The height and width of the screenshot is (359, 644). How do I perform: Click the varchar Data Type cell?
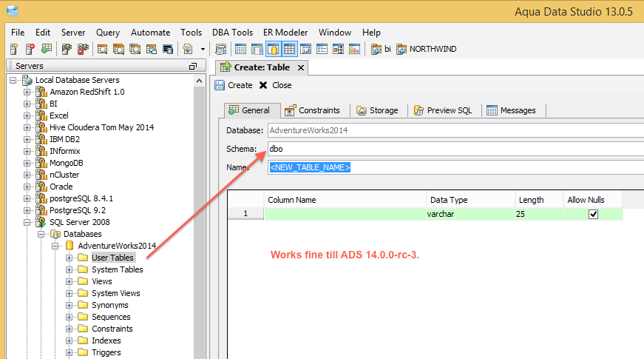(x=471, y=214)
